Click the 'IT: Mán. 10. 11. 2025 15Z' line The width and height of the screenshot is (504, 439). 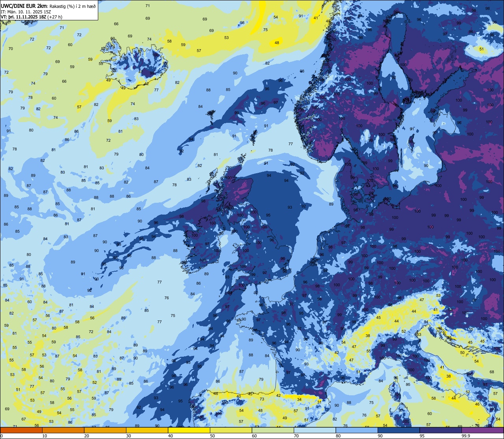pyautogui.click(x=25, y=11)
